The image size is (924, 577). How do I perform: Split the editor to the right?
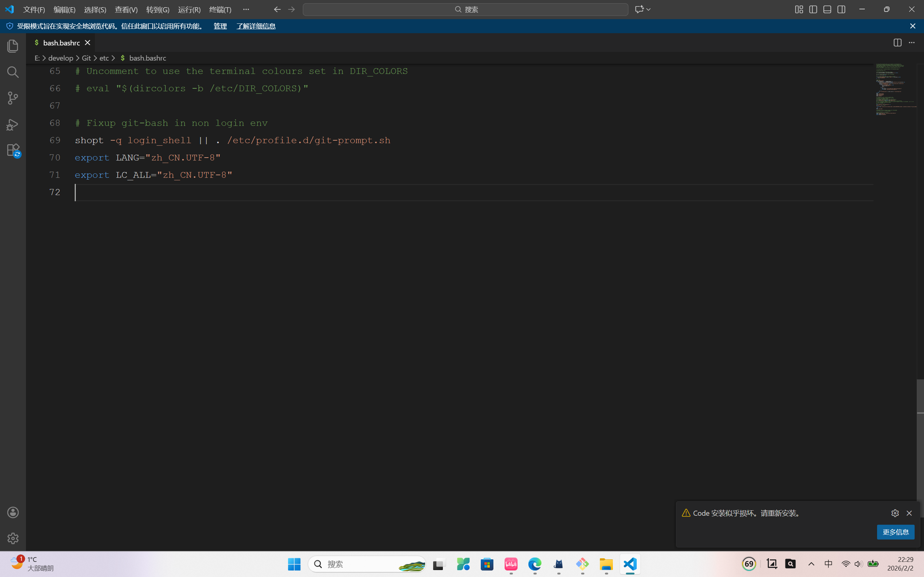pos(897,43)
